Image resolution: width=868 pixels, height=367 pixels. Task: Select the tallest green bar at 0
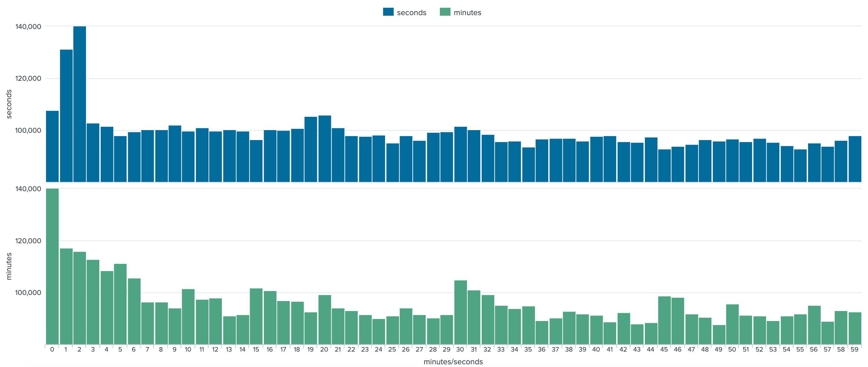tap(52, 266)
